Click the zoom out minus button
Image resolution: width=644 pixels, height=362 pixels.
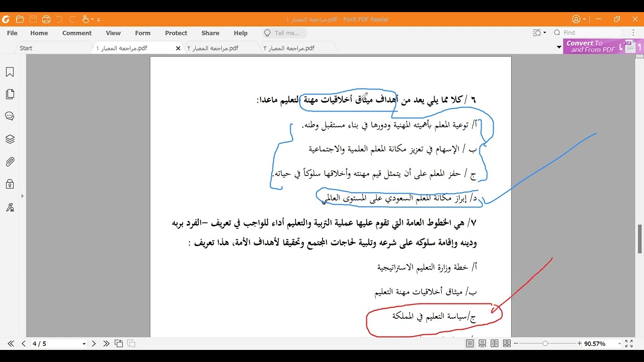tap(516, 344)
